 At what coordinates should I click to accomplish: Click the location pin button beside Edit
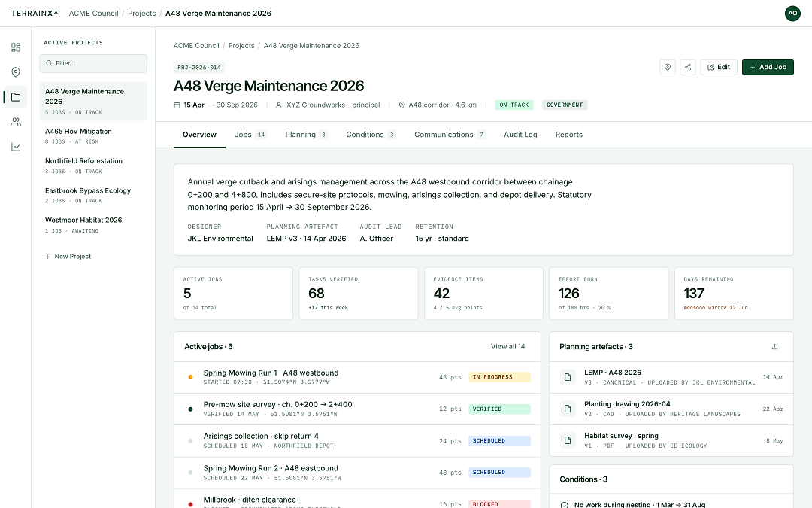(x=668, y=68)
